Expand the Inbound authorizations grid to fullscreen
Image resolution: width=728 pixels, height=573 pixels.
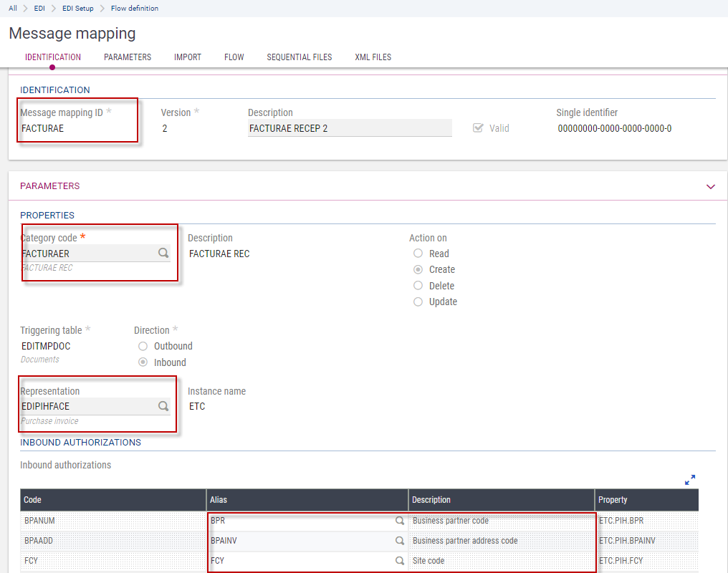coord(690,480)
